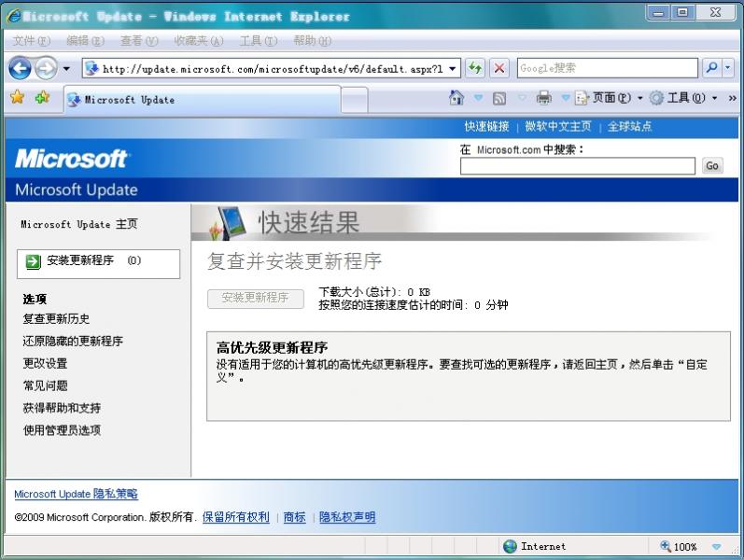Open the 收藏夹(A) menu

(198, 41)
